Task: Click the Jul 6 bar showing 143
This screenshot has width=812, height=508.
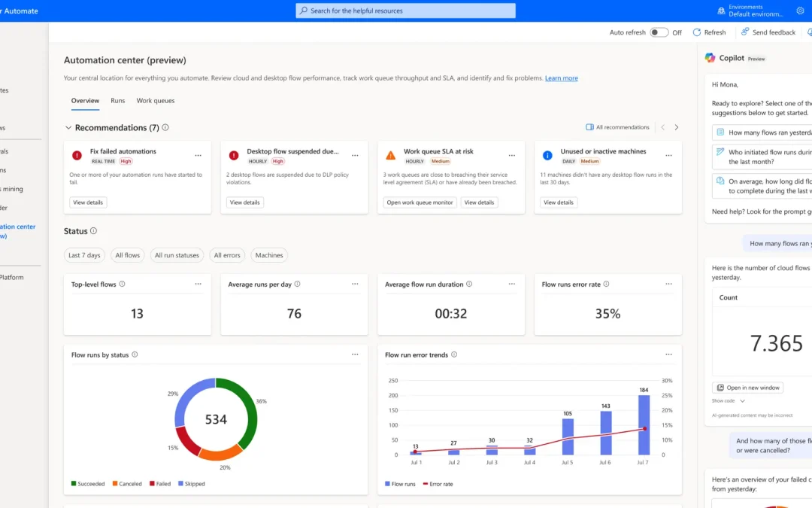Action: click(x=606, y=433)
